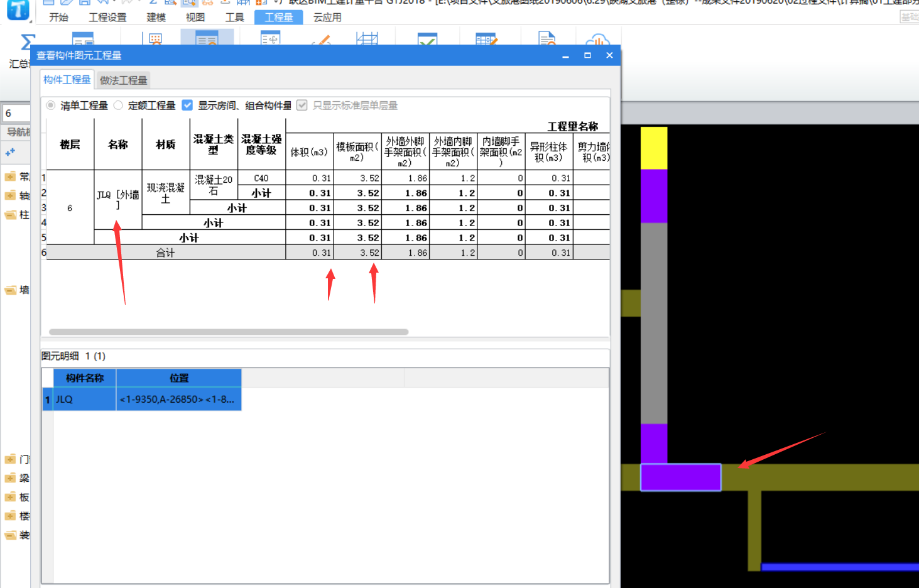Image resolution: width=919 pixels, height=588 pixels.
Task: Select the 定额工程量 radio button
Action: (118, 105)
